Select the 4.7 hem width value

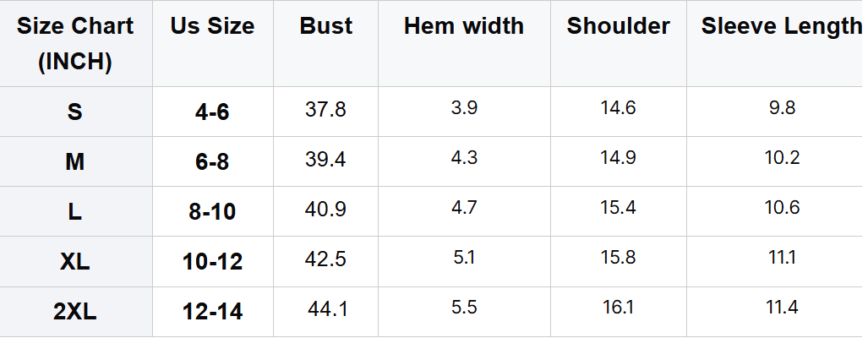tap(464, 208)
